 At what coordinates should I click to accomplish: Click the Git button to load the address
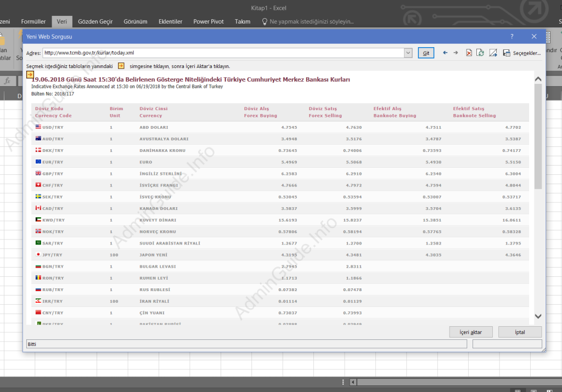click(x=426, y=53)
